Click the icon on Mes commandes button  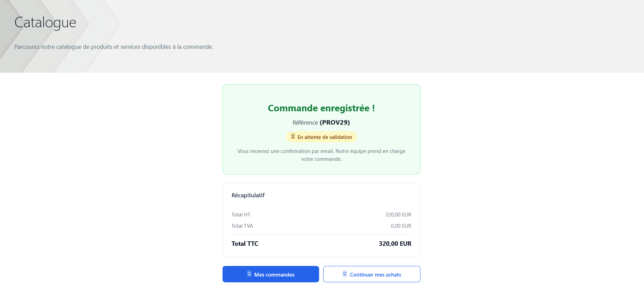pyautogui.click(x=249, y=274)
